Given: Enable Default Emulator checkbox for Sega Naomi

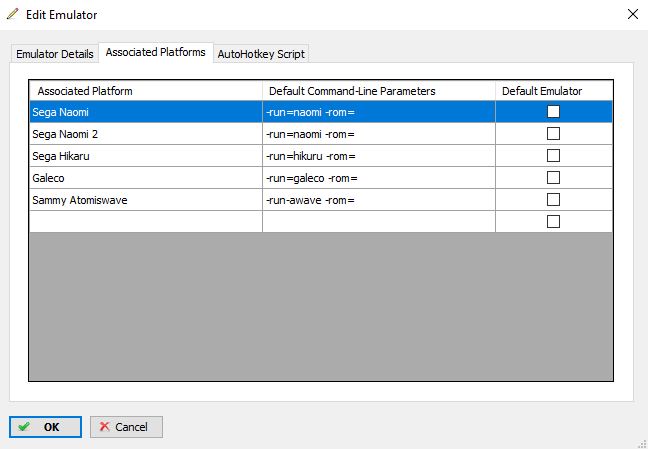Looking at the screenshot, I should 553,112.
